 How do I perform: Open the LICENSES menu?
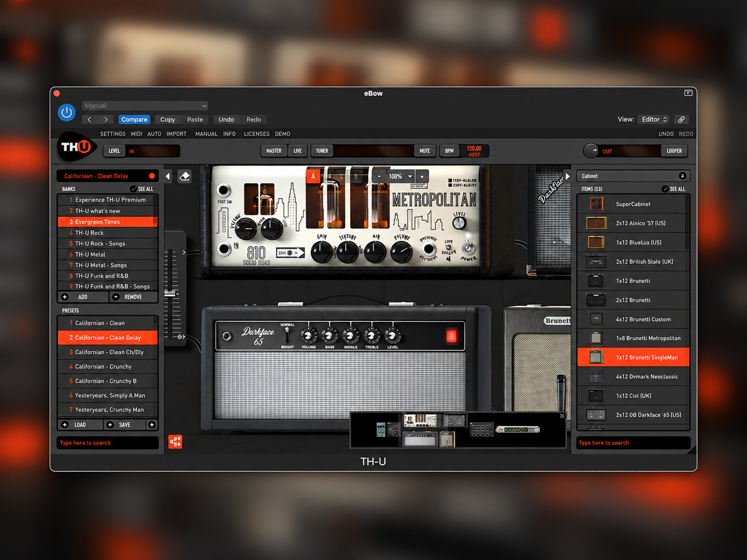[x=257, y=134]
